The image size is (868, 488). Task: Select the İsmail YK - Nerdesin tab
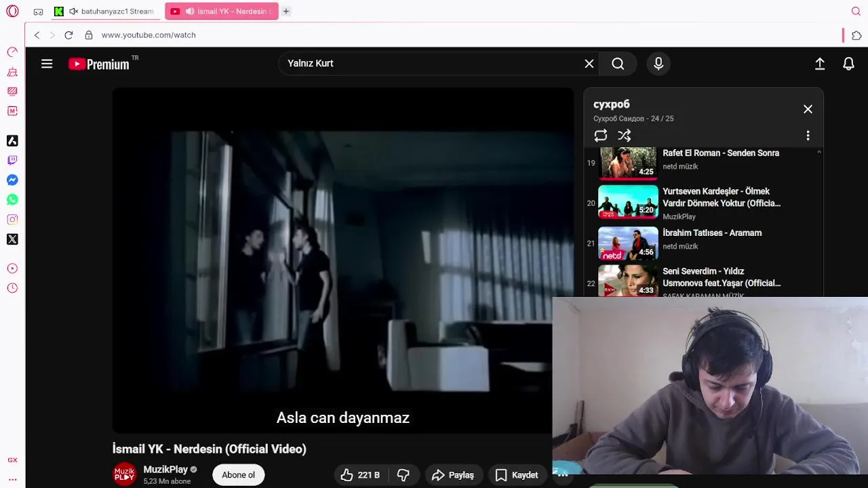click(x=222, y=12)
